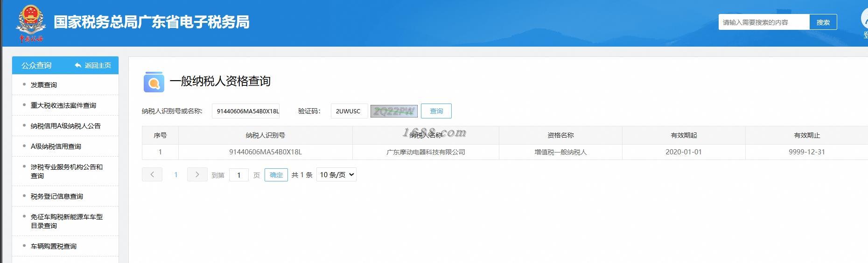This screenshot has height=263, width=868.
Task: Click the 确定 page jump button
Action: 276,175
